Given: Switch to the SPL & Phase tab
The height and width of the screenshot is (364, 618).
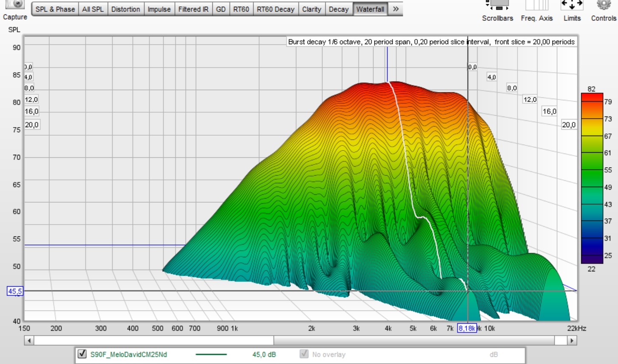Looking at the screenshot, I should (55, 9).
